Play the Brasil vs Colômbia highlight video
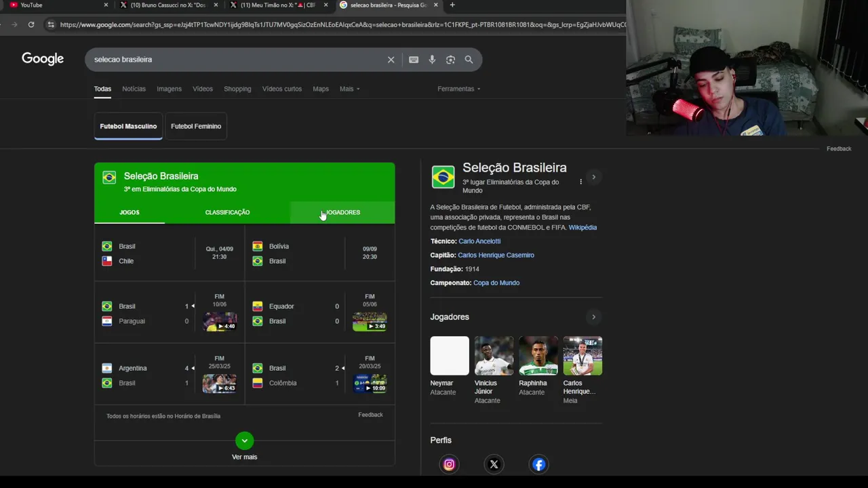 (x=370, y=383)
